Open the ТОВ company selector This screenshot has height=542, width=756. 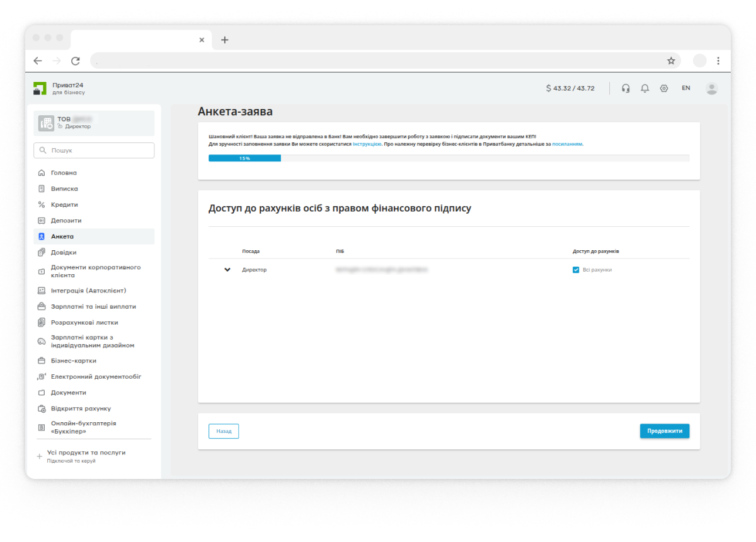[94, 123]
